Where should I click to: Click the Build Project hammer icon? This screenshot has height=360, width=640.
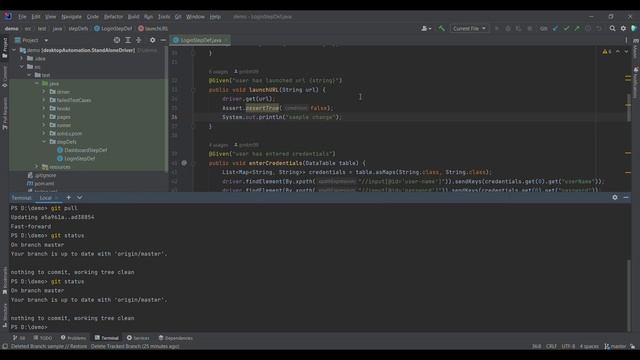(441, 29)
